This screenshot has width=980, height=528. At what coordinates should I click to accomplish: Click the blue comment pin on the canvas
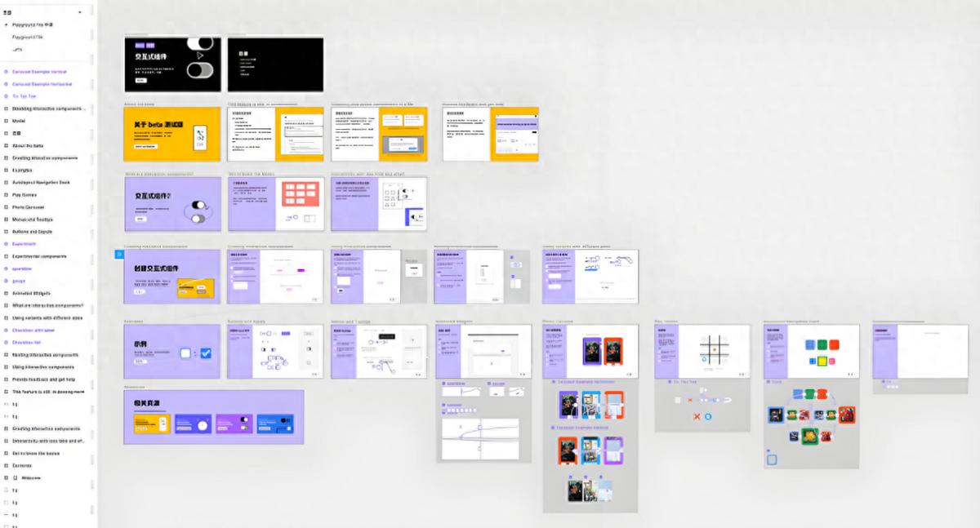pos(118,255)
